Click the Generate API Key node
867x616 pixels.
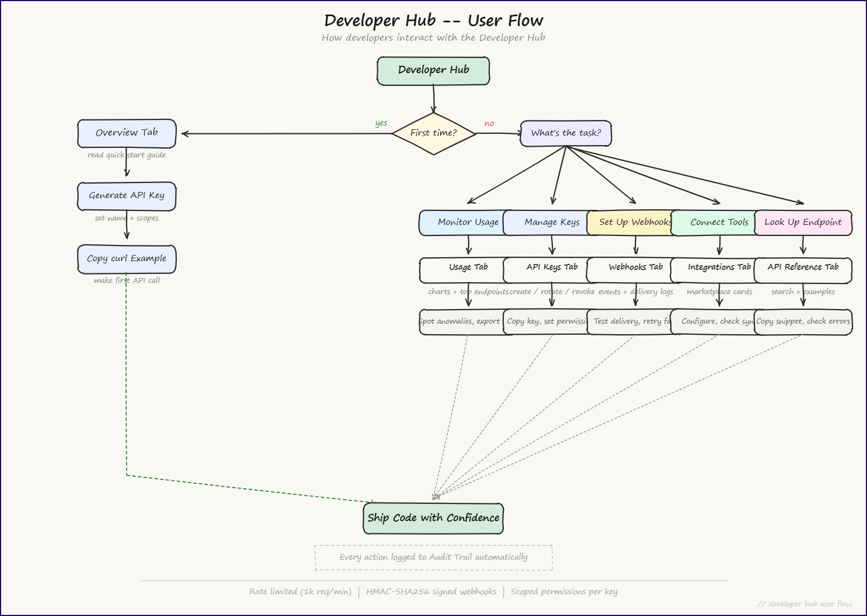(x=127, y=196)
